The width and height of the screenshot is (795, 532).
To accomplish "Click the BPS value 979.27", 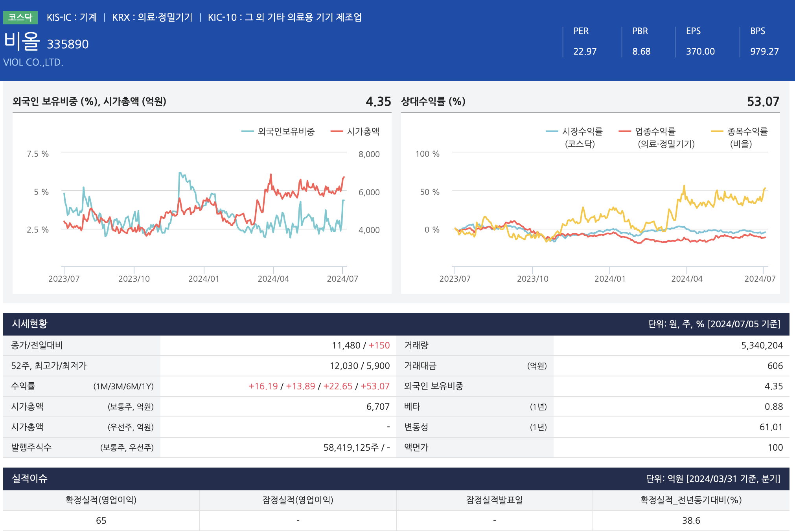I will [x=764, y=51].
